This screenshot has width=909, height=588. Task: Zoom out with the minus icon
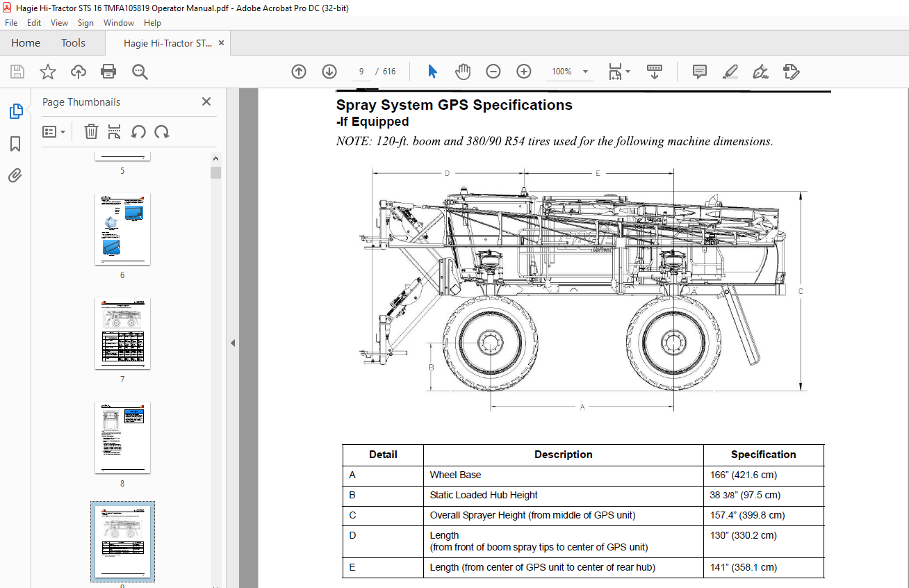493,72
